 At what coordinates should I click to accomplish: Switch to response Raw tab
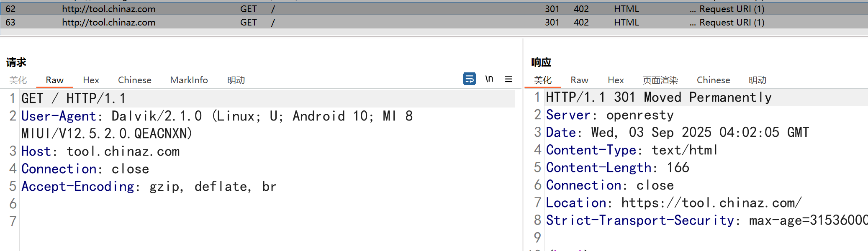tap(579, 80)
